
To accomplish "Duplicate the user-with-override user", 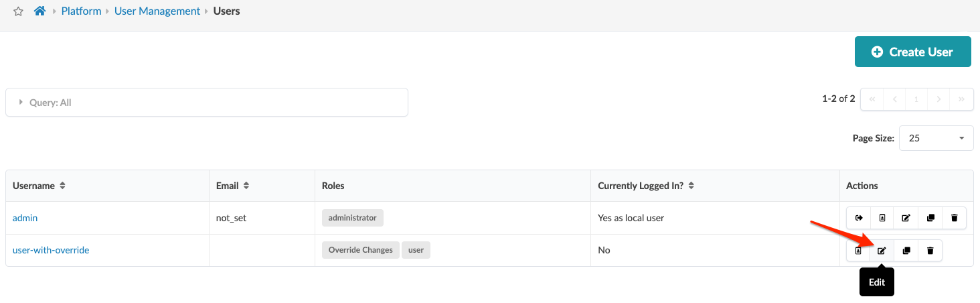I will 906,251.
